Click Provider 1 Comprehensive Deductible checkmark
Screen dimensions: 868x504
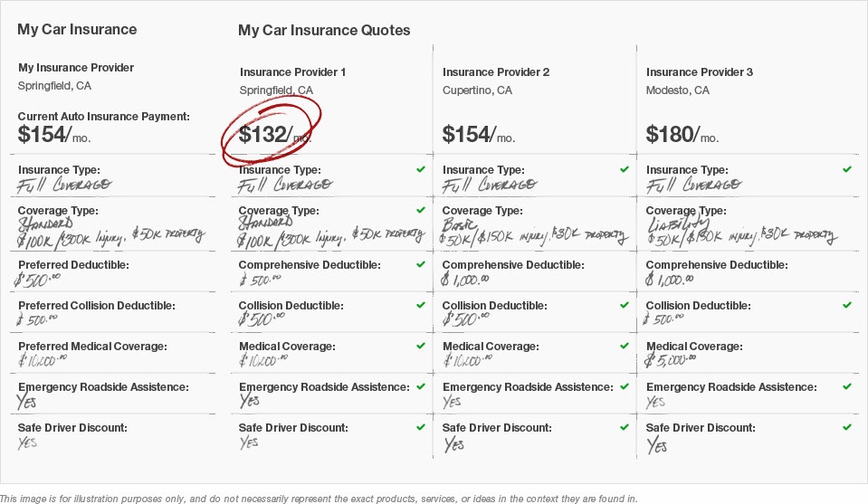pos(420,264)
